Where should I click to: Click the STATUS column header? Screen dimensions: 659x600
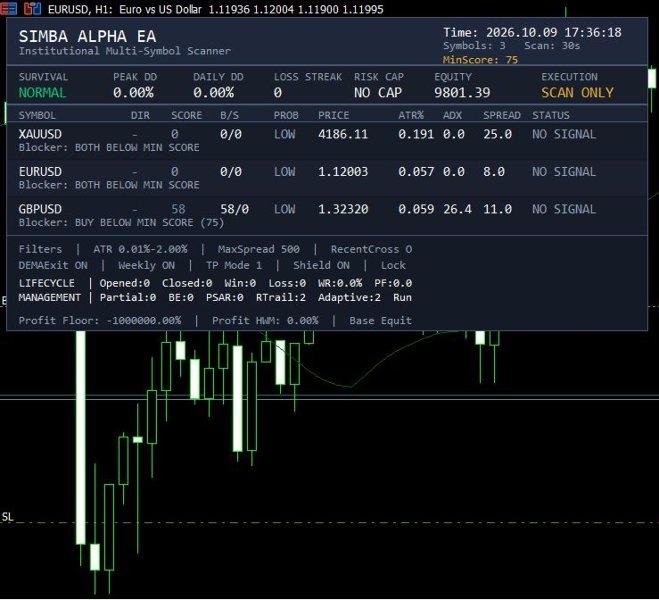(x=551, y=116)
